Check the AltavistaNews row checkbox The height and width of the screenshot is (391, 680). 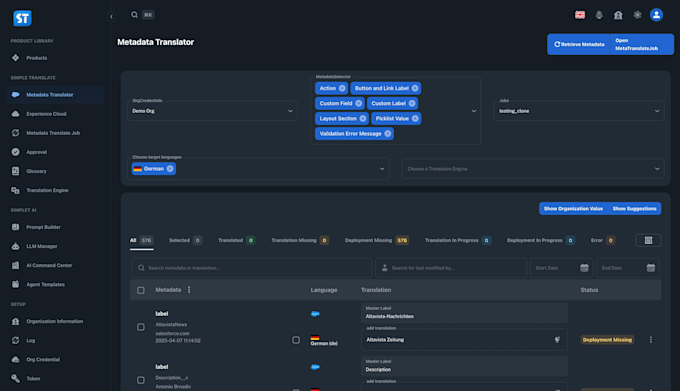click(x=141, y=327)
